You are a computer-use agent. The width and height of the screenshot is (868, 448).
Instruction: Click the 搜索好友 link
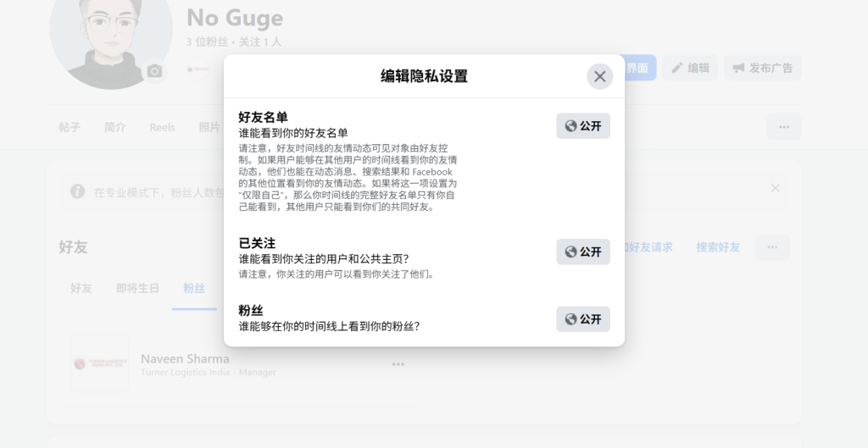pos(718,247)
